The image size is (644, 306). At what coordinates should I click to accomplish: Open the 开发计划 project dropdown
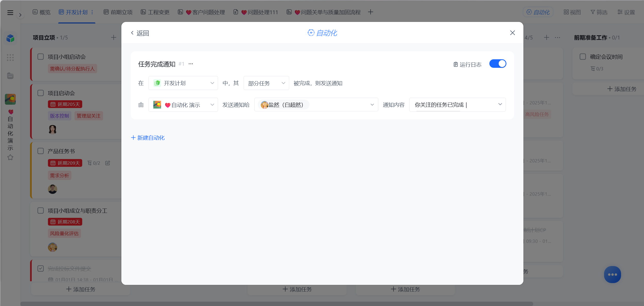point(183,83)
